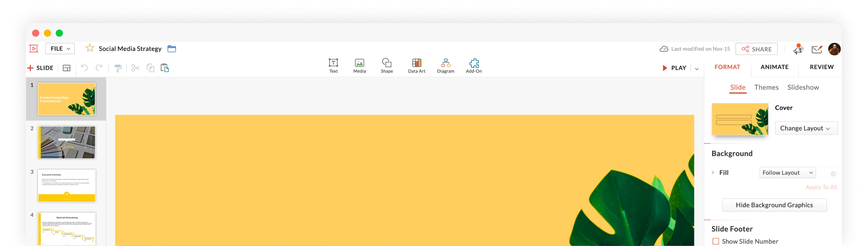The image size is (868, 246).
Task: Switch to the FORMAT tab
Action: point(727,67)
